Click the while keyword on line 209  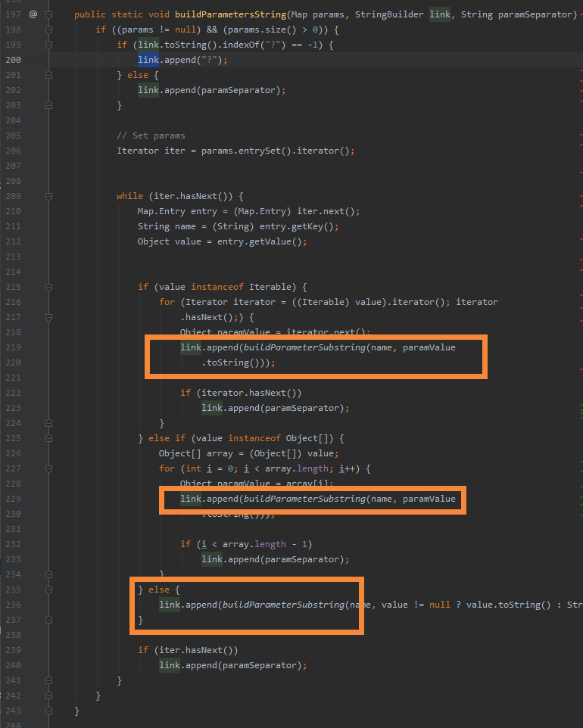coord(129,196)
